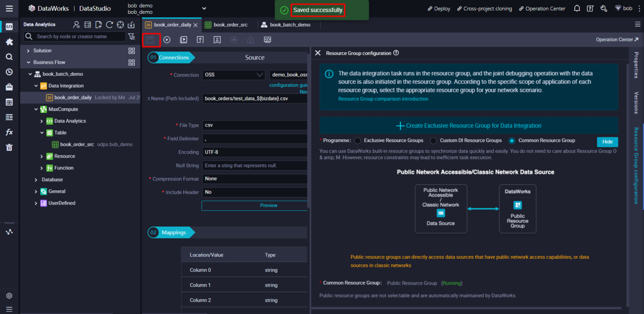Open Operation Center in top bar

541,9
